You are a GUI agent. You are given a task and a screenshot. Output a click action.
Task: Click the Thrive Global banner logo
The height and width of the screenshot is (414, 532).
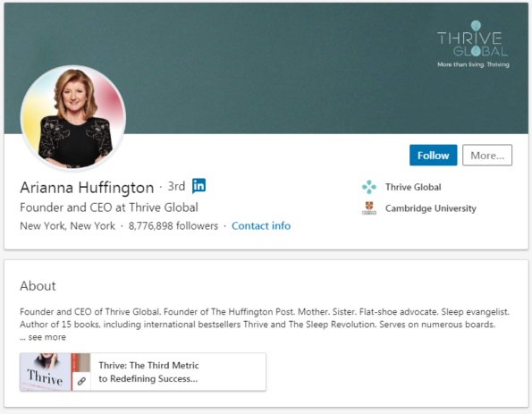point(472,38)
